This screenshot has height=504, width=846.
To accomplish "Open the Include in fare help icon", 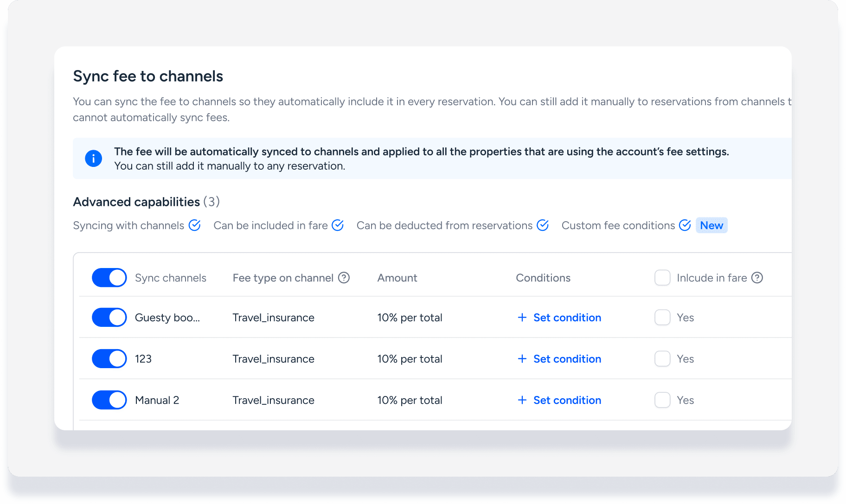I will tap(757, 278).
